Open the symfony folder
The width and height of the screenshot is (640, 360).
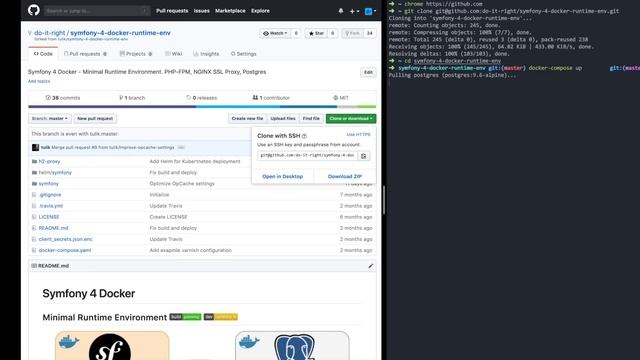coord(49,184)
